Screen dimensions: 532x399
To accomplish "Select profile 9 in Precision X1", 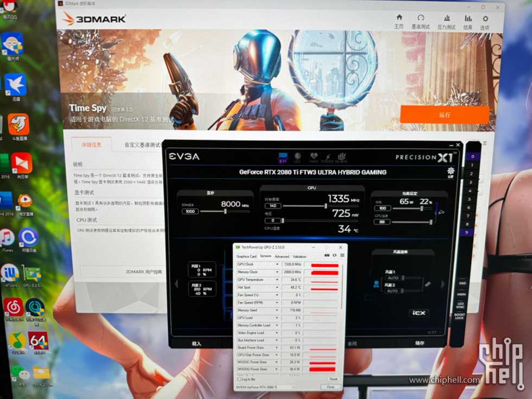I will point(466,232).
